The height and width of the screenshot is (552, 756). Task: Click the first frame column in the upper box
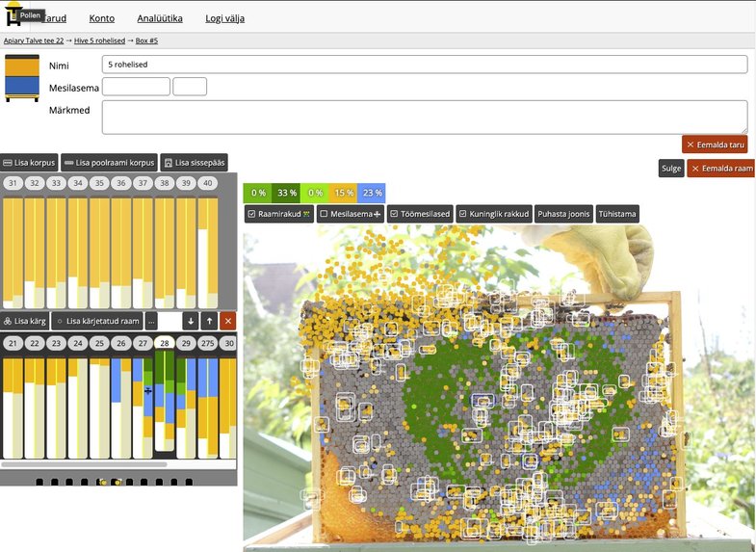click(13, 253)
